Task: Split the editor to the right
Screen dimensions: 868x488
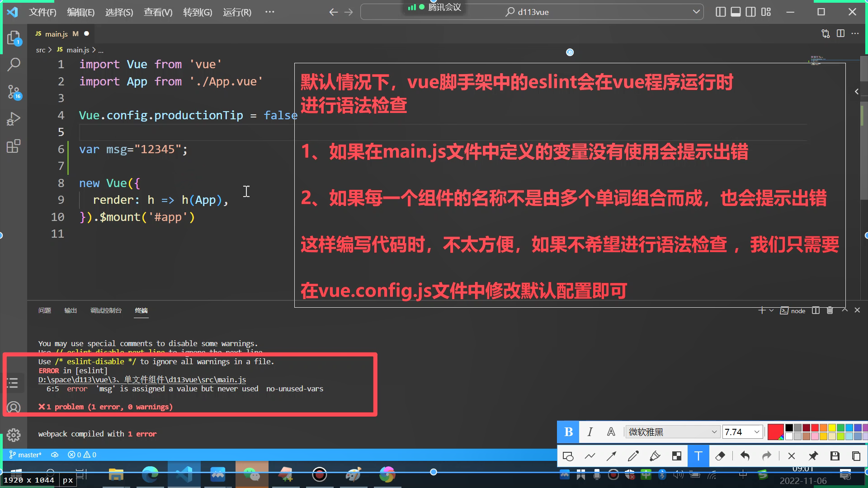Action: [x=840, y=33]
